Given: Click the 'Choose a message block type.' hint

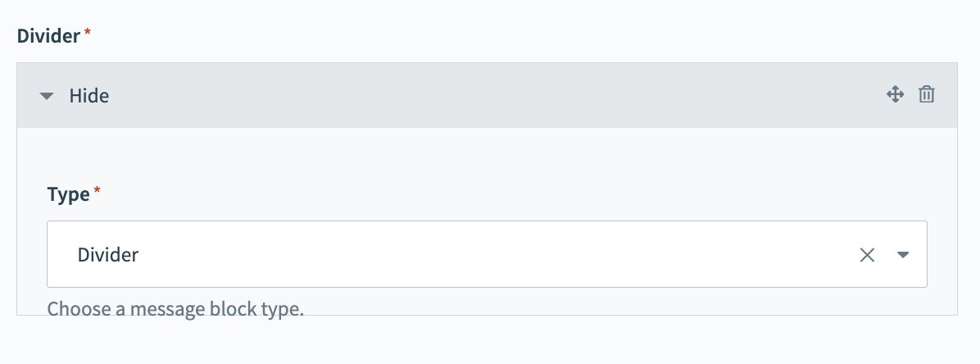Looking at the screenshot, I should point(175,309).
